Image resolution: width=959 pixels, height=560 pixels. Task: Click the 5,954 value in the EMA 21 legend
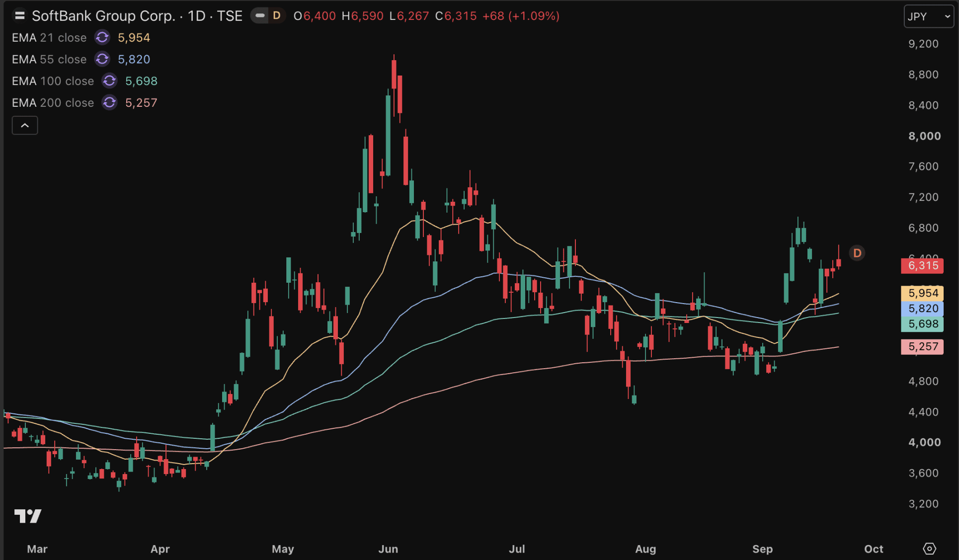tap(134, 38)
